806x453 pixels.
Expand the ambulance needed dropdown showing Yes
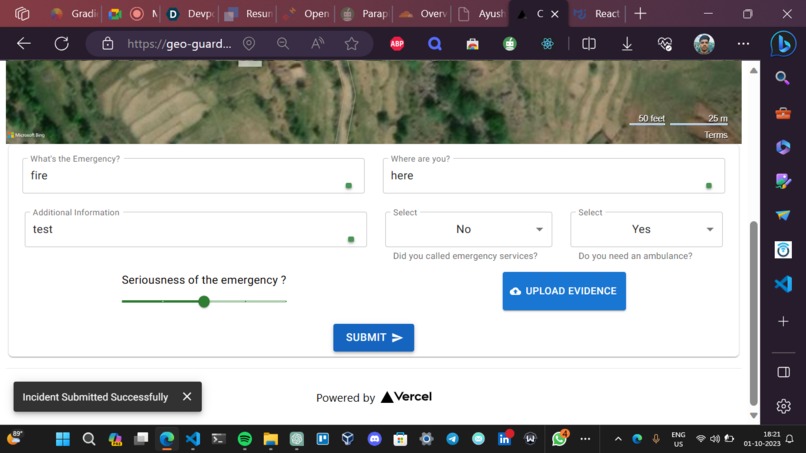(x=646, y=229)
